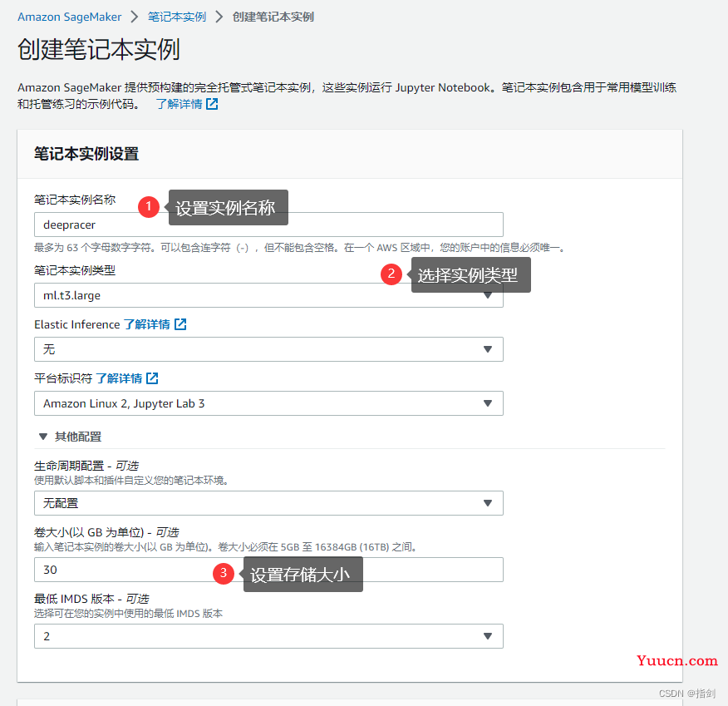Image resolution: width=728 pixels, height=706 pixels.
Task: Open Elastic Inference dropdown showing 无
Action: click(268, 349)
